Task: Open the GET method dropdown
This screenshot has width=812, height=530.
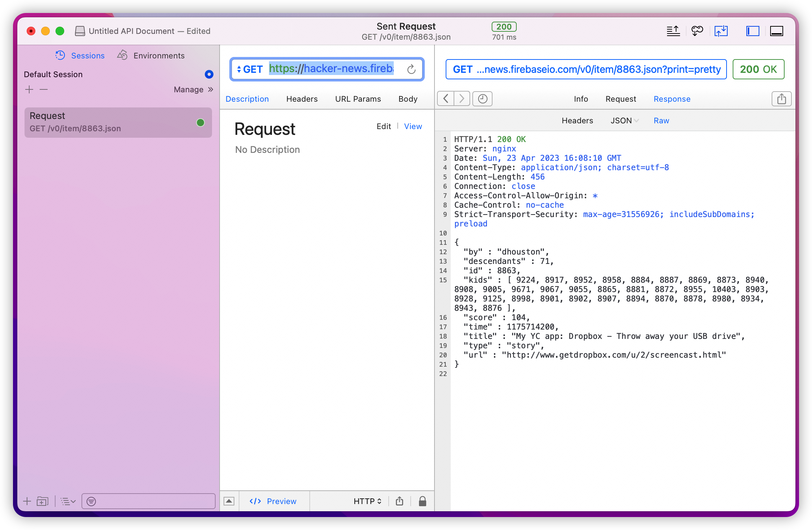Action: pos(250,69)
